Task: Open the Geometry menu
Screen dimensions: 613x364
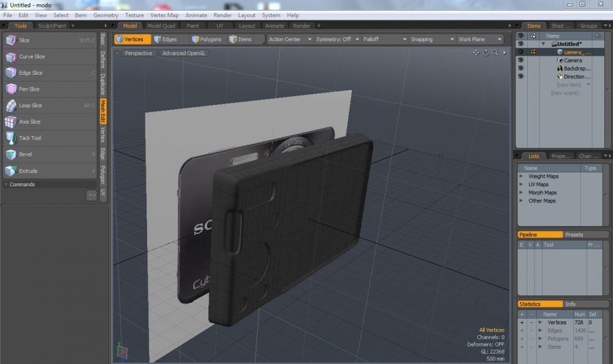Action: click(105, 15)
